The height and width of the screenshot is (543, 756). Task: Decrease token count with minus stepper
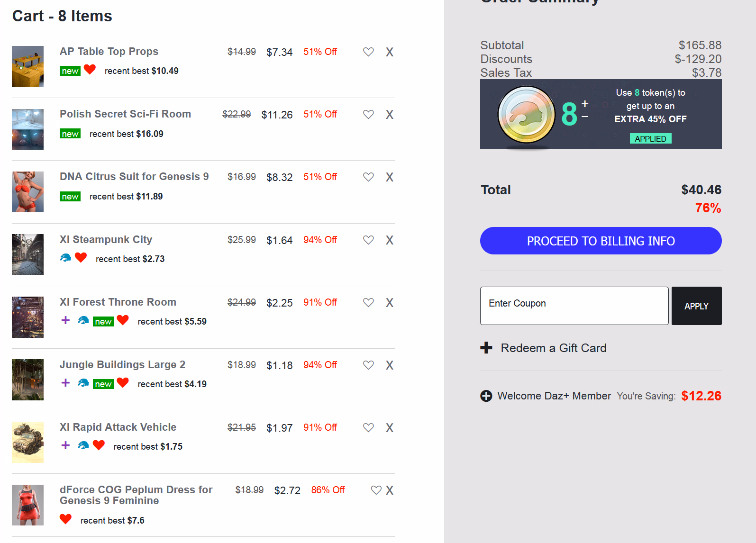pyautogui.click(x=585, y=117)
